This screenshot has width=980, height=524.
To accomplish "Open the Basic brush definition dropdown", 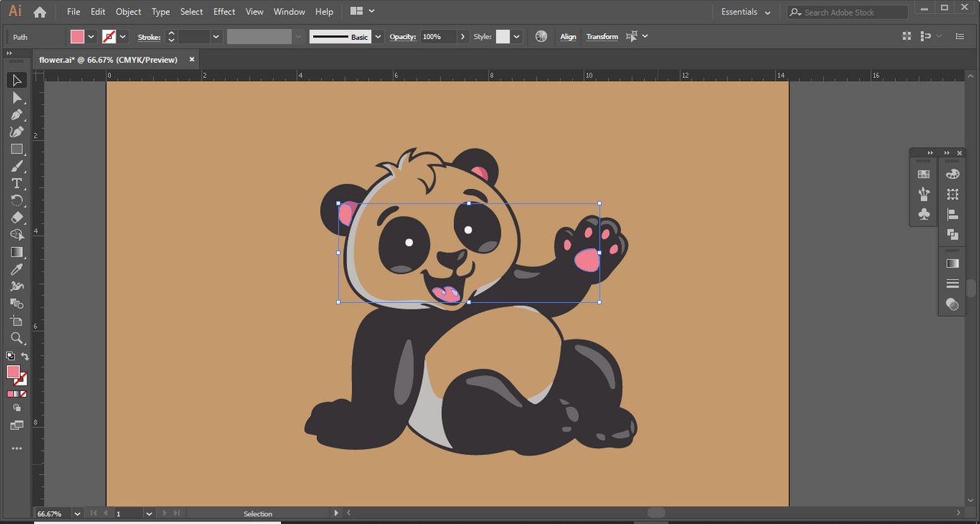I will [x=378, y=37].
